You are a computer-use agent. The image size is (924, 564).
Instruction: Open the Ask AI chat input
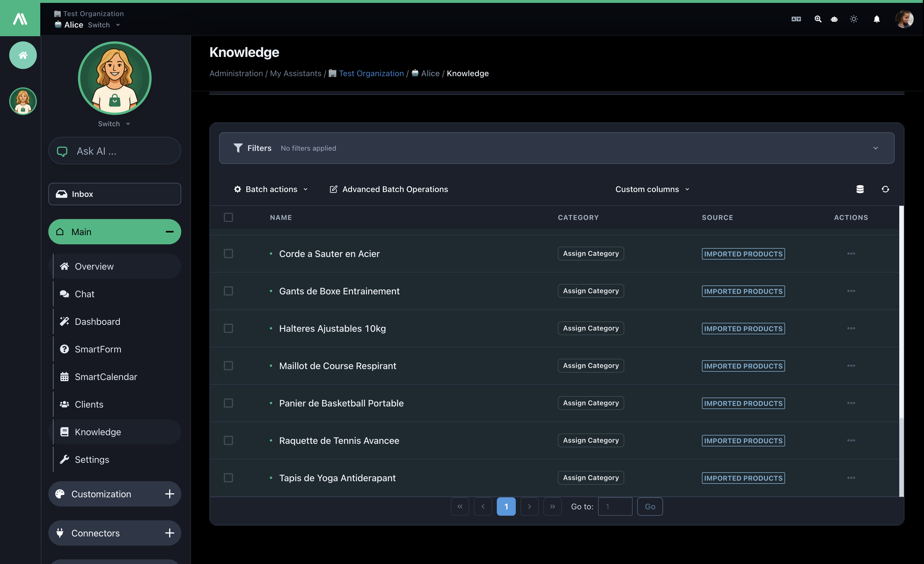[x=114, y=151]
